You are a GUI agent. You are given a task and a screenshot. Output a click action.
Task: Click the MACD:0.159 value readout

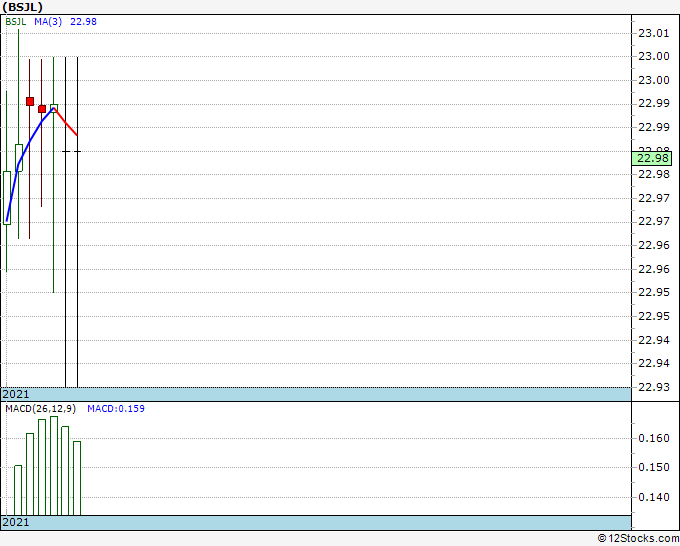(x=116, y=409)
